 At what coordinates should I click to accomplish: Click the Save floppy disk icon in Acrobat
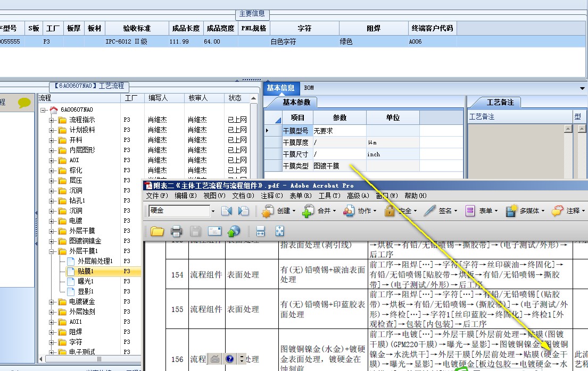tap(195, 232)
